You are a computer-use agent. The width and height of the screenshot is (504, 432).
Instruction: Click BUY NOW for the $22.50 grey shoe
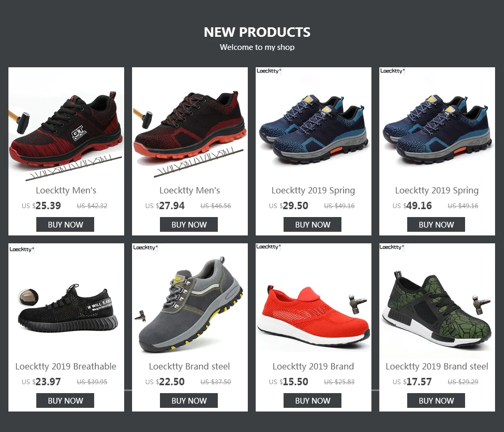click(189, 400)
